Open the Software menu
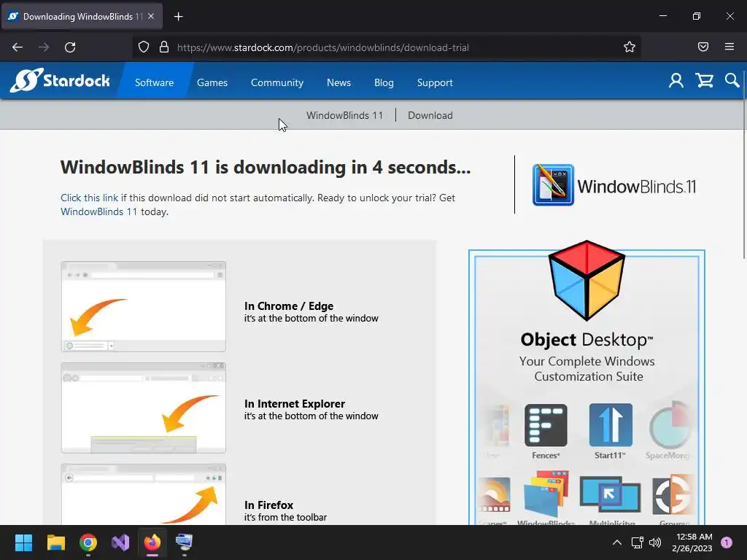 (154, 82)
